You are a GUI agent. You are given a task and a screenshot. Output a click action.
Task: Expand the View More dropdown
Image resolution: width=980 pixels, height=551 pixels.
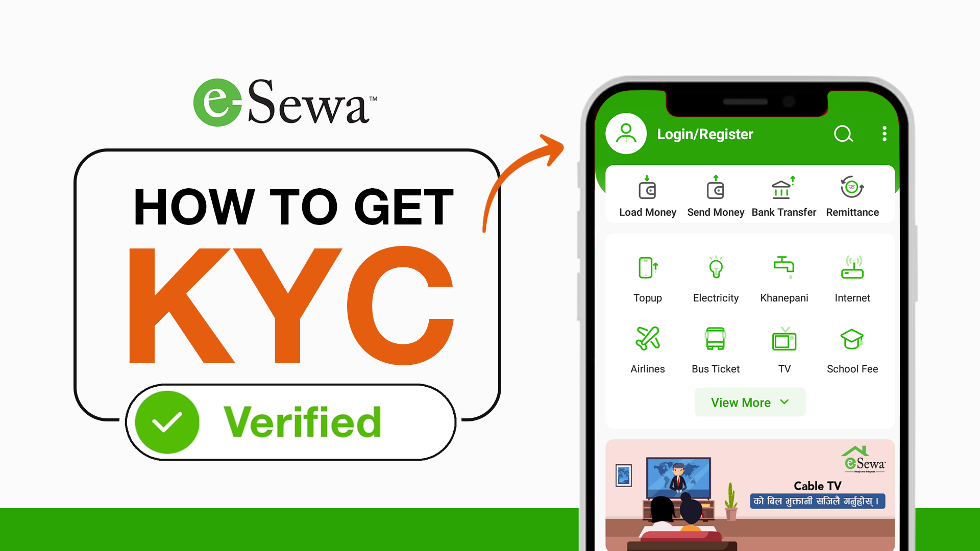point(749,403)
